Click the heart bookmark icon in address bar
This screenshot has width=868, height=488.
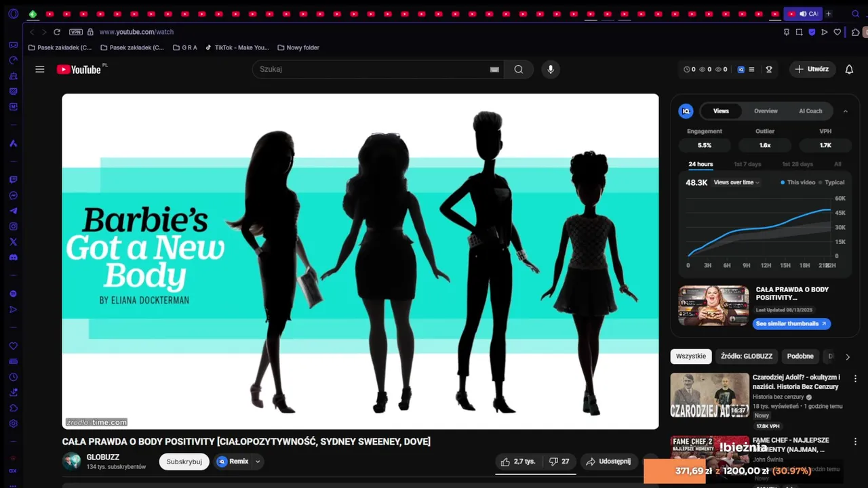click(x=837, y=32)
